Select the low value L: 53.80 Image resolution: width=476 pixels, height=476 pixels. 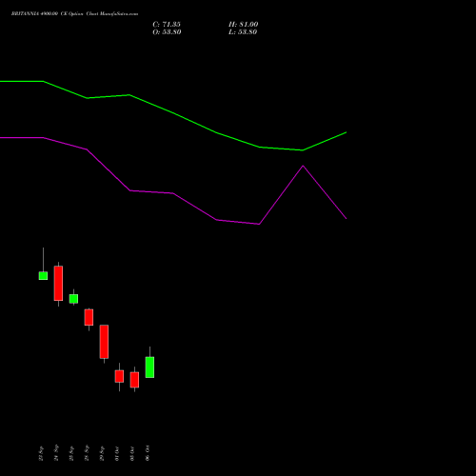pos(243,32)
